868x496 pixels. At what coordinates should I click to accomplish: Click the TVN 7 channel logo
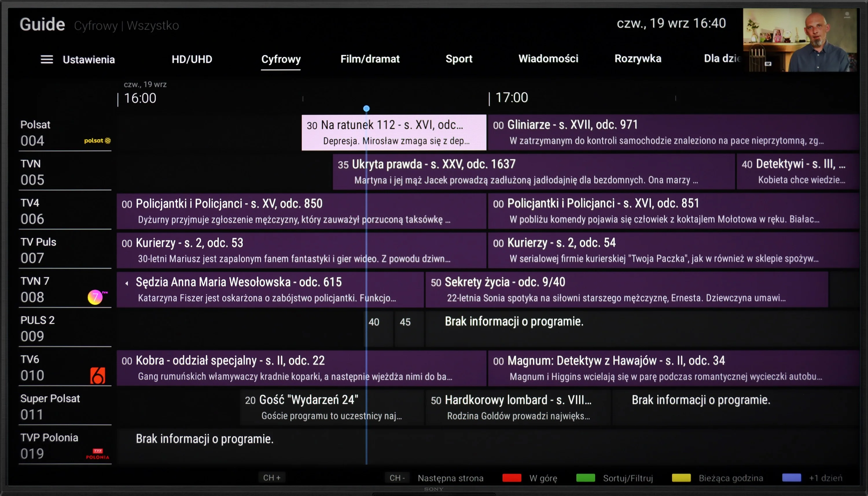98,297
